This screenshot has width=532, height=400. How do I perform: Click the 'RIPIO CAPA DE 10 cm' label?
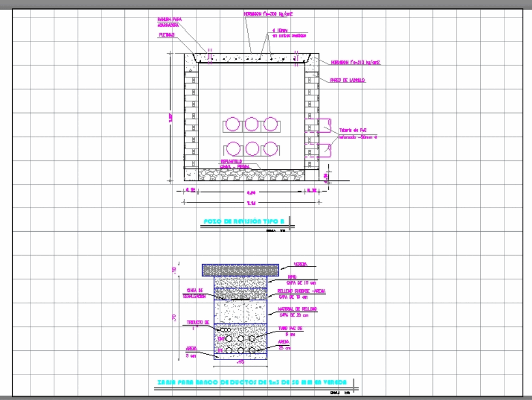click(301, 280)
